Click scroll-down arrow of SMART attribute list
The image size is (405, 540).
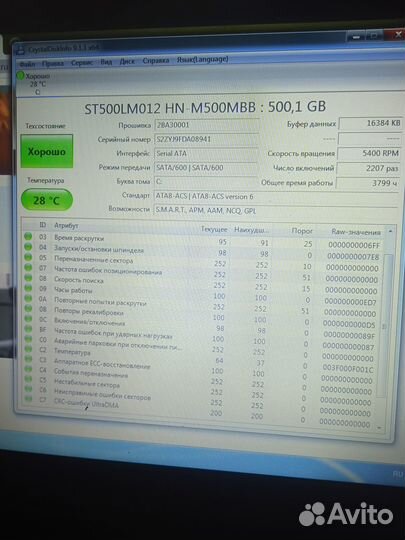tap(380, 428)
